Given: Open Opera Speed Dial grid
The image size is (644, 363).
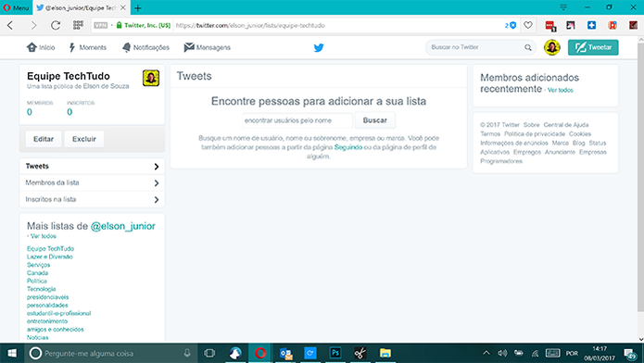Looking at the screenshot, I should tap(78, 25).
